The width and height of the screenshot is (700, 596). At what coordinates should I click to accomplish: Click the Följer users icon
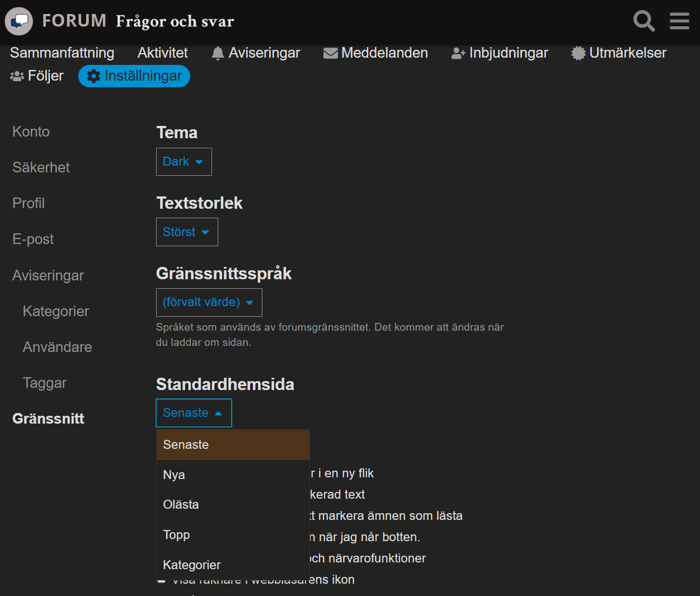[17, 76]
